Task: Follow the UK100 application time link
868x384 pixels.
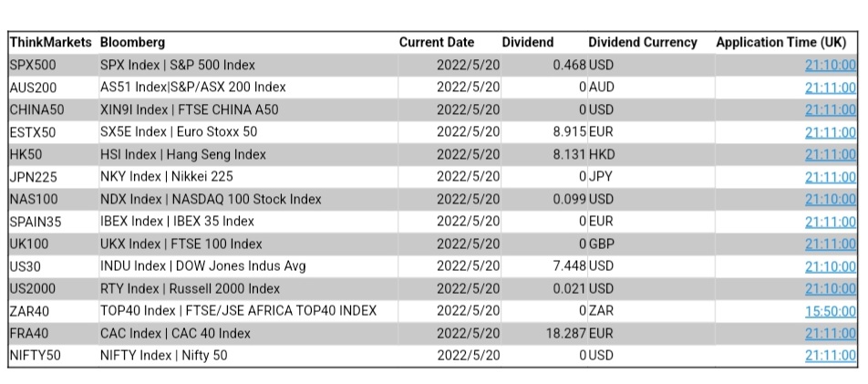Action: pyautogui.click(x=830, y=244)
